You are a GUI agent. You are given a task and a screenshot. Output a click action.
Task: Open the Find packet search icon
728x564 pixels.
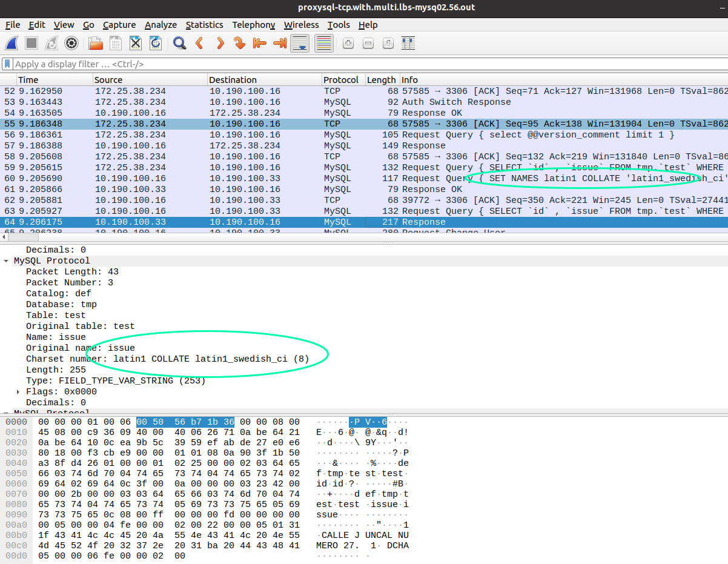178,43
